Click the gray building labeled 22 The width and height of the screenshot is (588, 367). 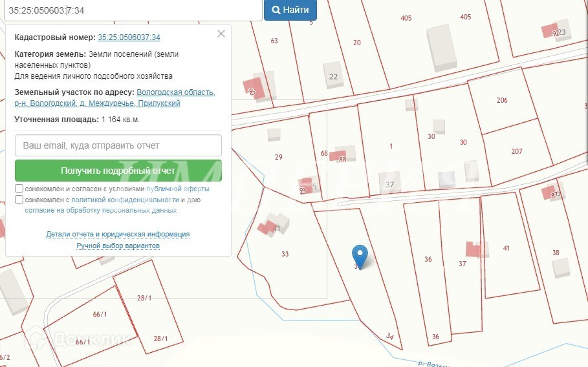(333, 76)
